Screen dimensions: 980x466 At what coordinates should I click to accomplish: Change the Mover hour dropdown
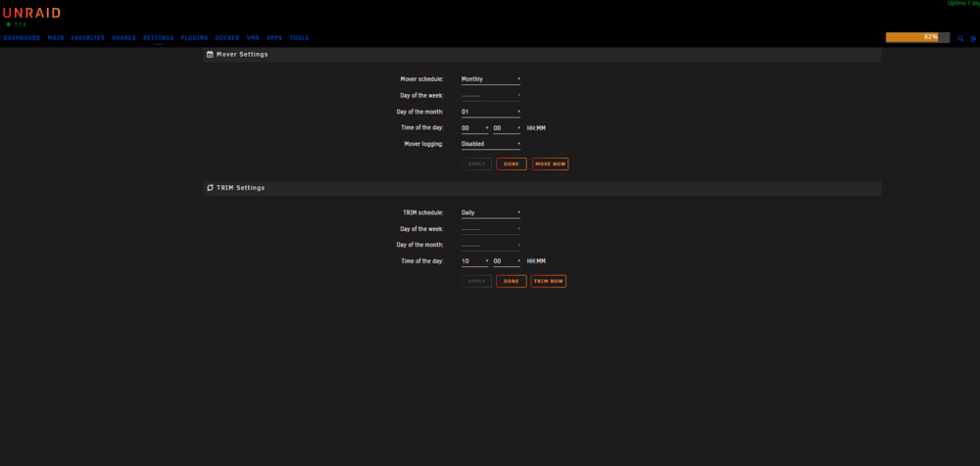click(475, 128)
